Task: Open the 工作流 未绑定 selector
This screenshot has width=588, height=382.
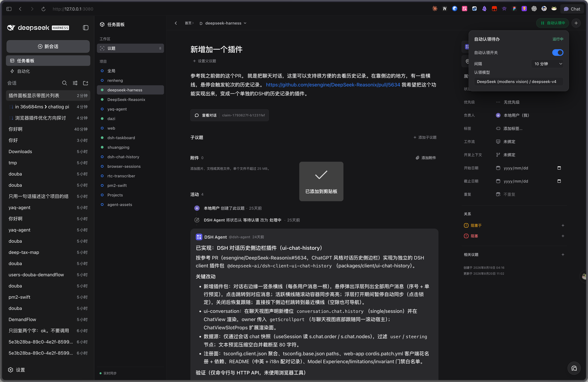Action: click(506, 142)
